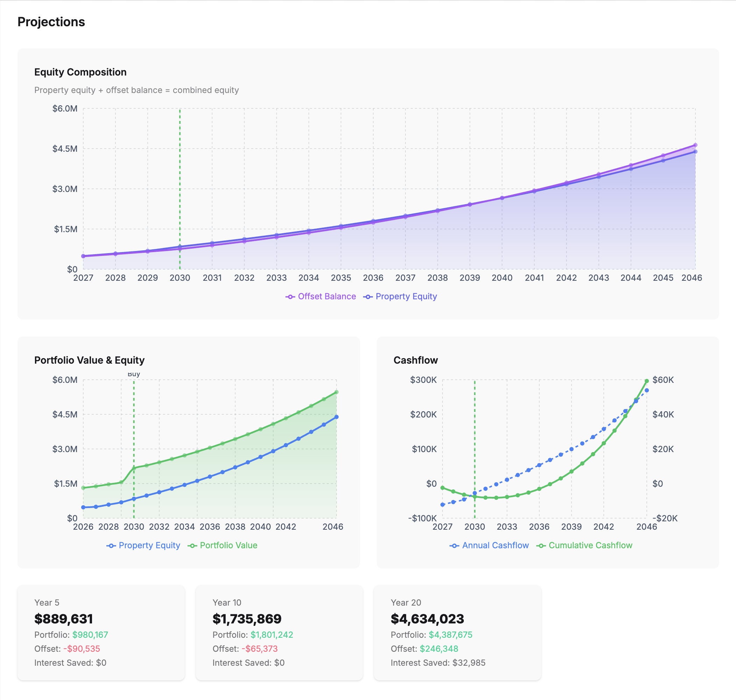The image size is (736, 700).
Task: Click the Property Equity legend text link
Action: pos(406,296)
